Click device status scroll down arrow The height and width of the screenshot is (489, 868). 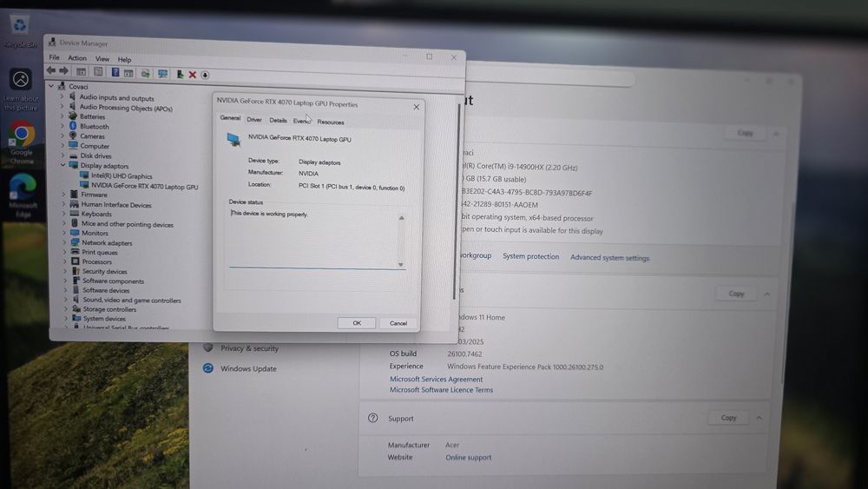(x=400, y=264)
